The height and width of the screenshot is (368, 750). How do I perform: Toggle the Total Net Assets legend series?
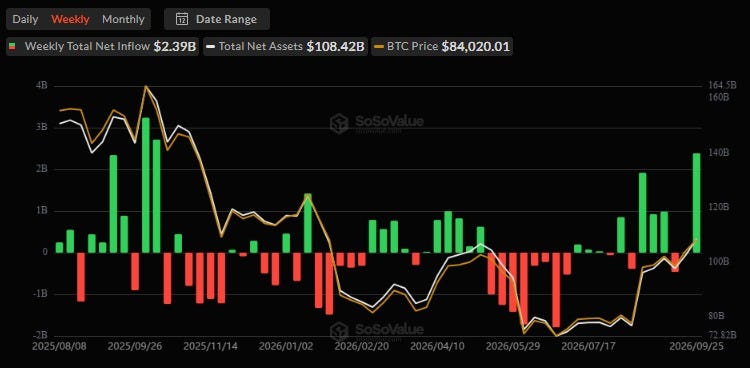pyautogui.click(x=286, y=46)
